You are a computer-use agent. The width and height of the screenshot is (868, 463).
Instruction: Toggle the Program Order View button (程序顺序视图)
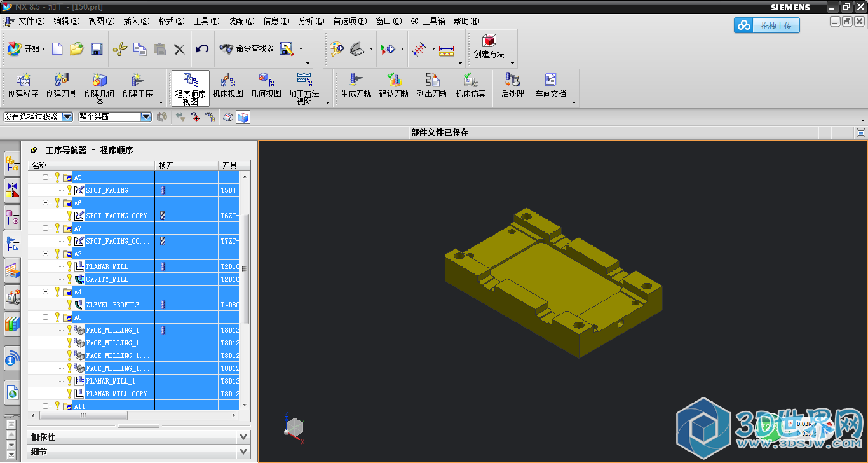[x=191, y=88]
